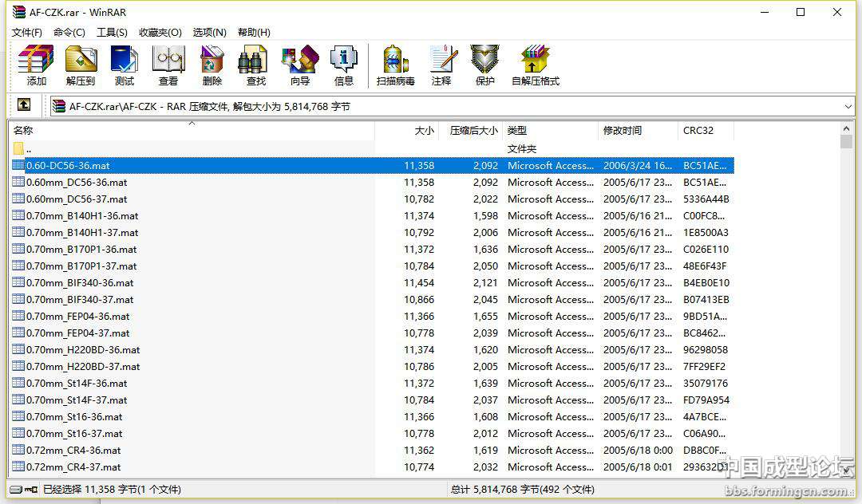Open the Comment (注释) toolbar icon
This screenshot has height=504, width=862.
click(x=441, y=64)
